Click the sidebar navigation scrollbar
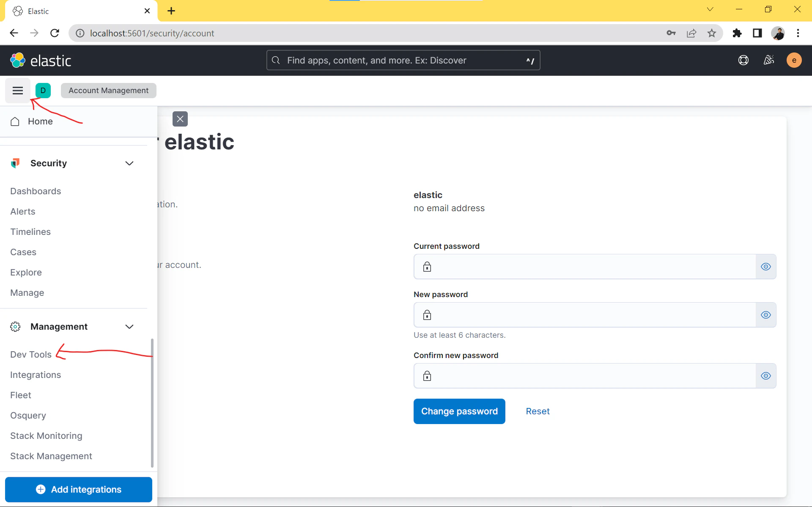This screenshot has height=507, width=812. pyautogui.click(x=152, y=402)
